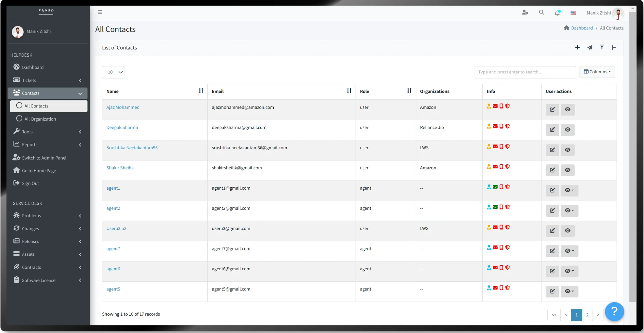Viewport: 644px width, 333px height.
Task: Collapse the Contacts section in the sidebar
Action: [x=80, y=93]
